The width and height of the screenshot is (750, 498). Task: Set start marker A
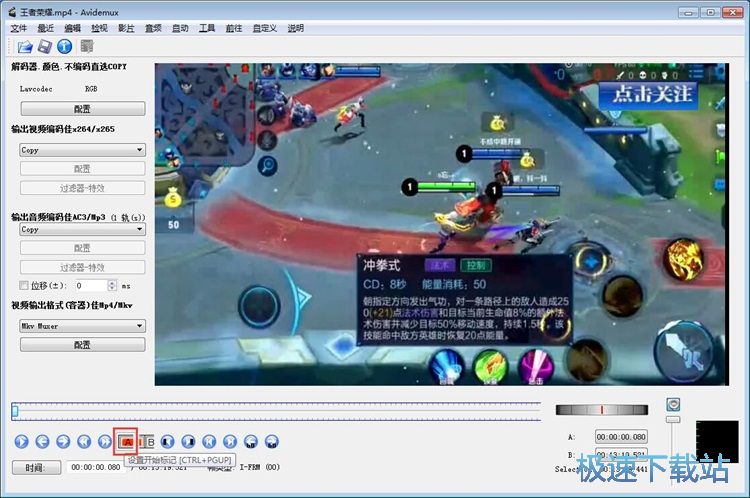click(x=127, y=441)
